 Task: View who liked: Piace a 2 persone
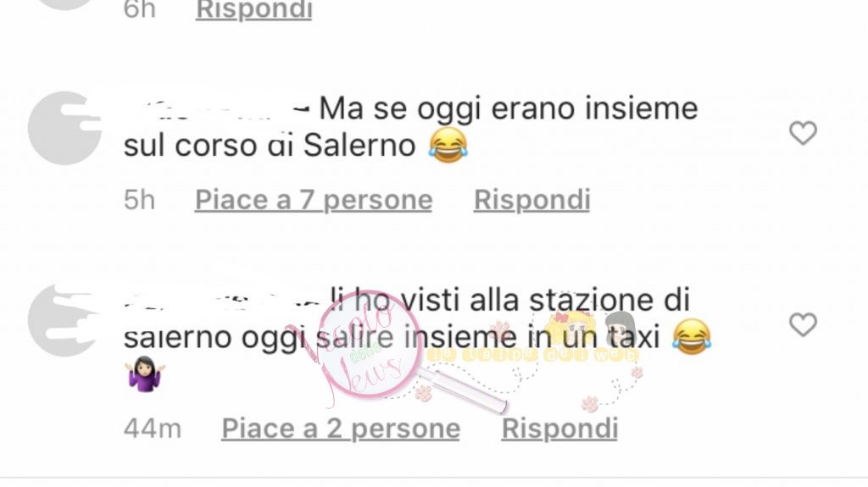coord(341,429)
